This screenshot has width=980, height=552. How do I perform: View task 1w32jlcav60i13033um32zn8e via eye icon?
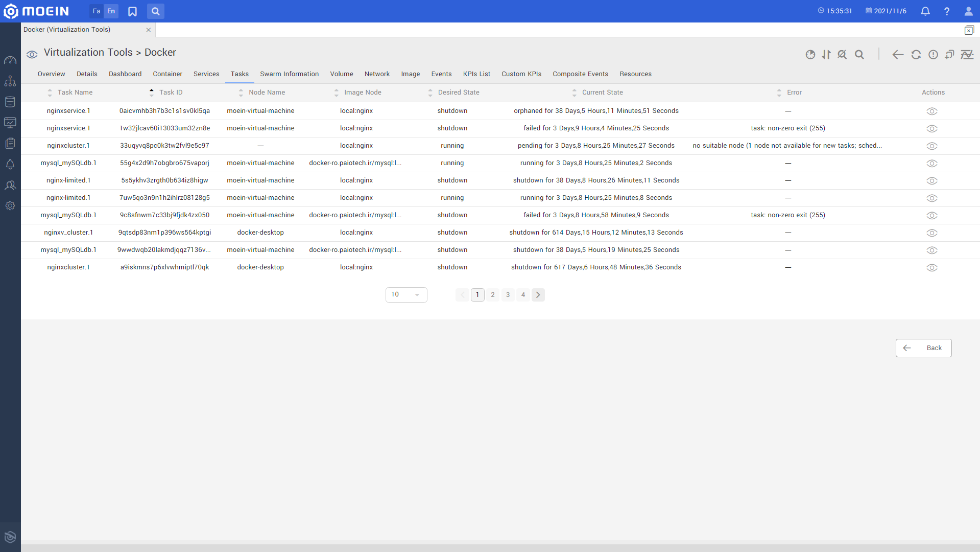tap(932, 129)
